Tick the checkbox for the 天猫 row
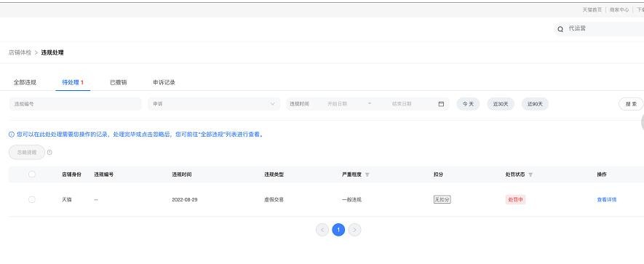Image resolution: width=644 pixels, height=264 pixels. tap(32, 199)
